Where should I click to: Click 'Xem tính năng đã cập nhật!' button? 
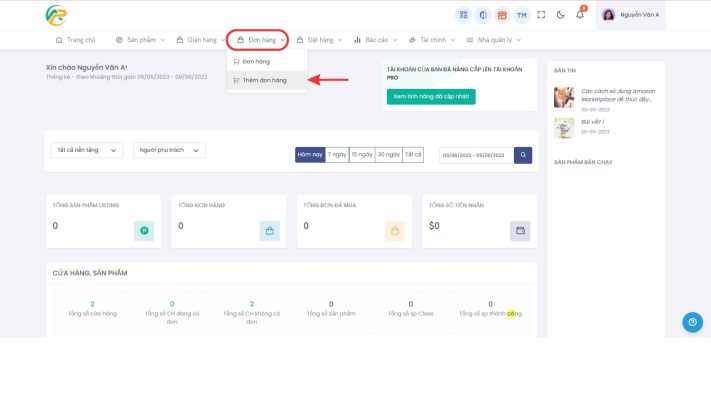431,97
